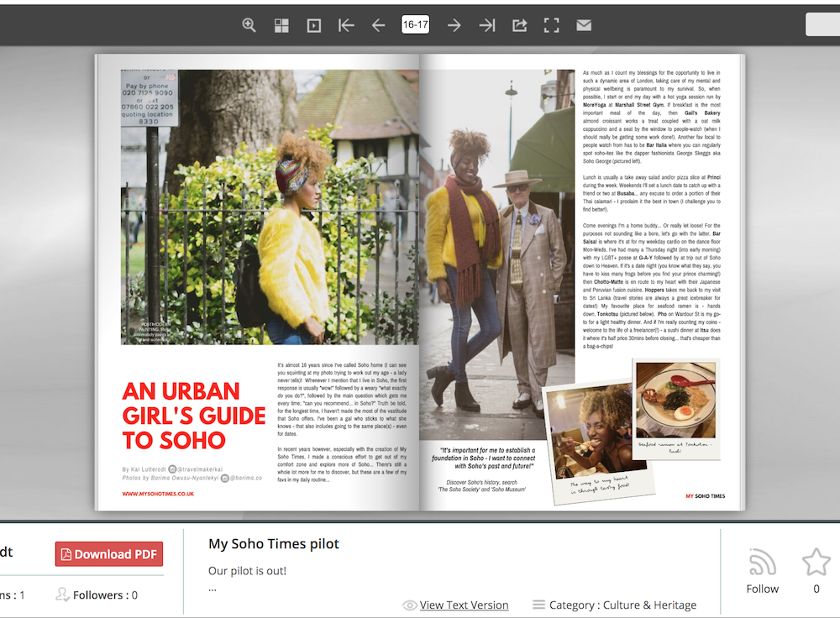
Task: Click the page number box showing 16-17
Action: coord(415,24)
